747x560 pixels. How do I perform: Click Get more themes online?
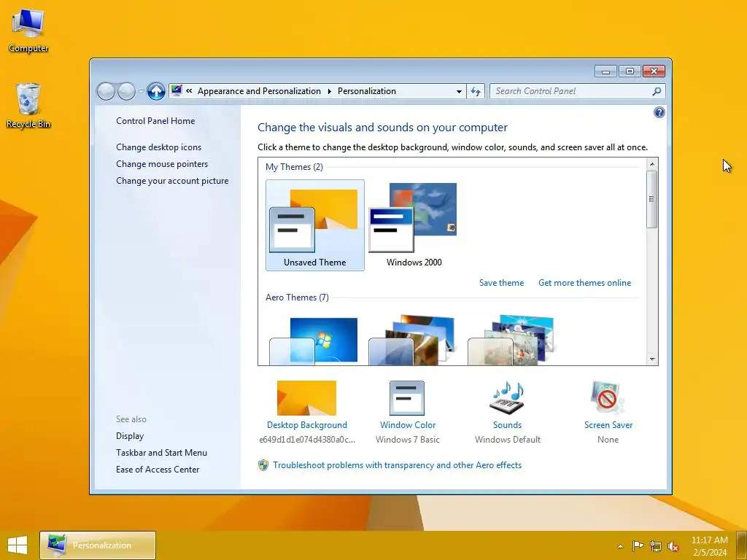coord(584,283)
